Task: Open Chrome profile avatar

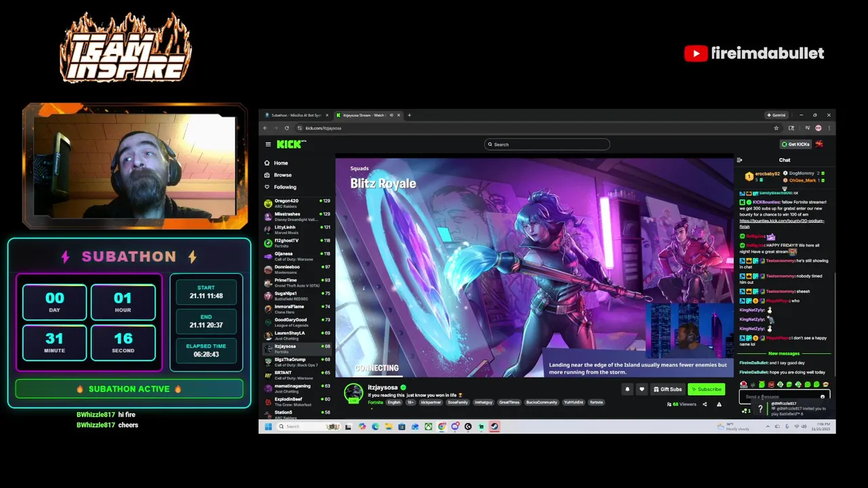Action: [818, 128]
